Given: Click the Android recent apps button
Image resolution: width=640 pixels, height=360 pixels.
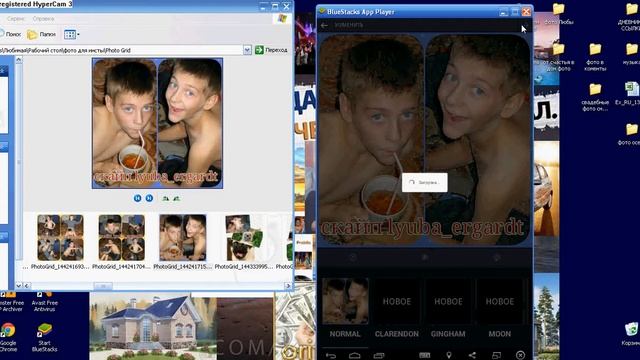Looking at the screenshot, I should pyautogui.click(x=379, y=356).
